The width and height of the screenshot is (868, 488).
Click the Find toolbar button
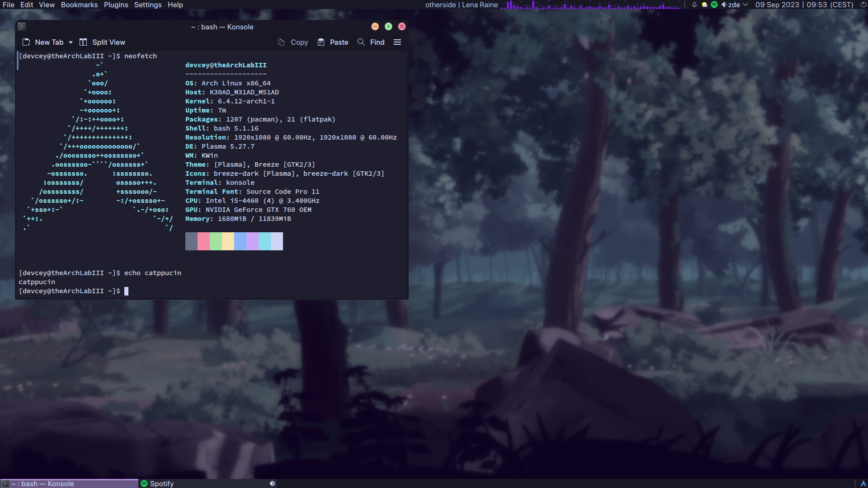tap(371, 42)
